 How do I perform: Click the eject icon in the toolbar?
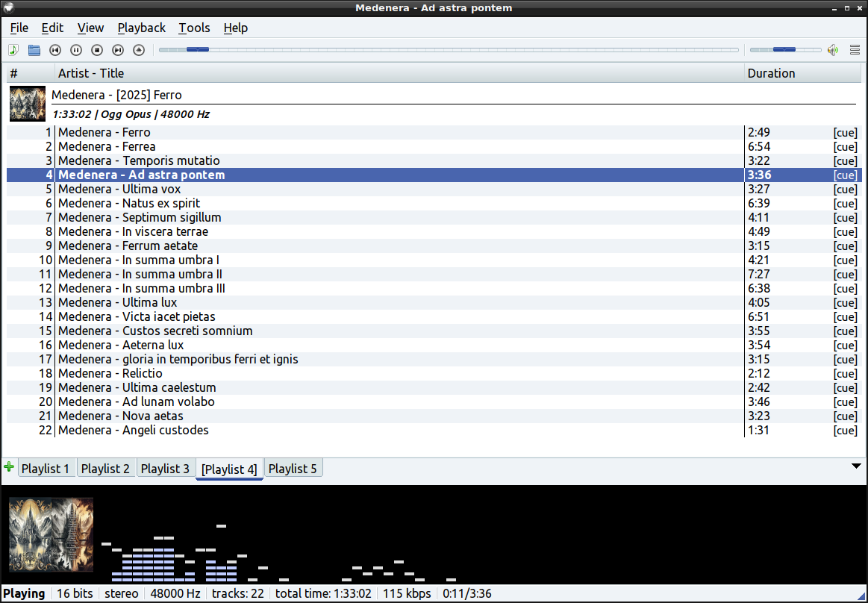click(139, 50)
